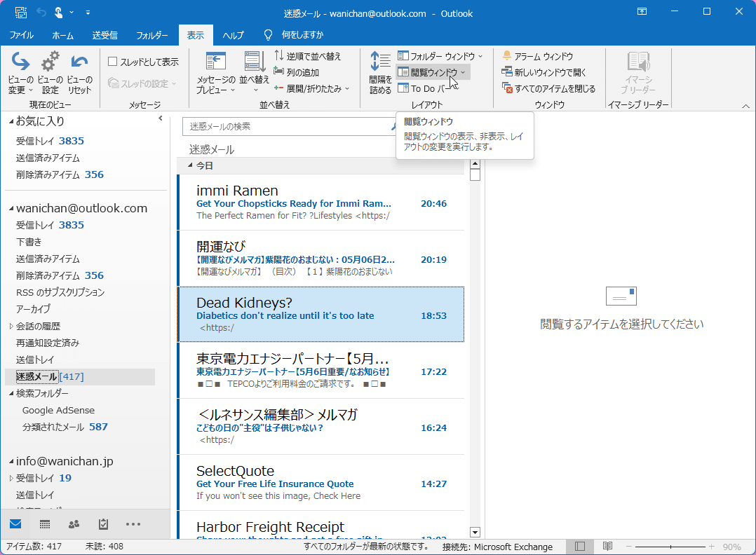Collapse the 今日 group header
Screen dimensions: 756x555
[190, 165]
